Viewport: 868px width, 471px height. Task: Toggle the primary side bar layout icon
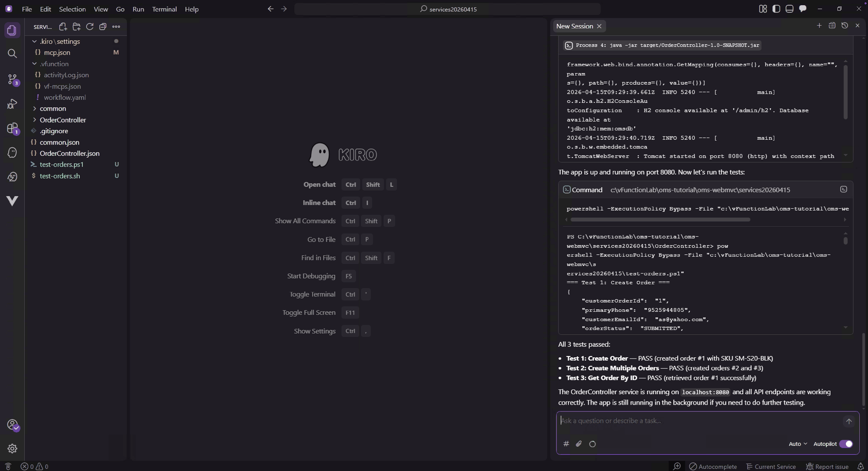pos(776,9)
